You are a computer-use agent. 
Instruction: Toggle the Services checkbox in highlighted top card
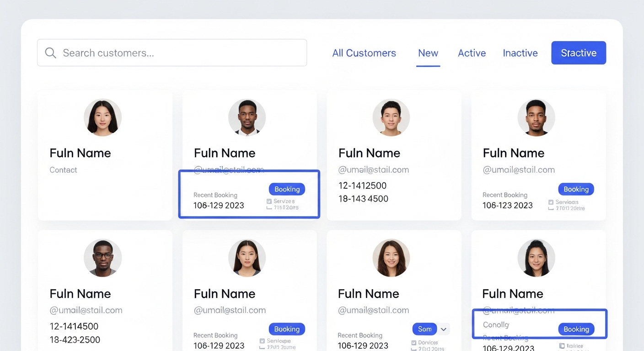pyautogui.click(x=269, y=201)
